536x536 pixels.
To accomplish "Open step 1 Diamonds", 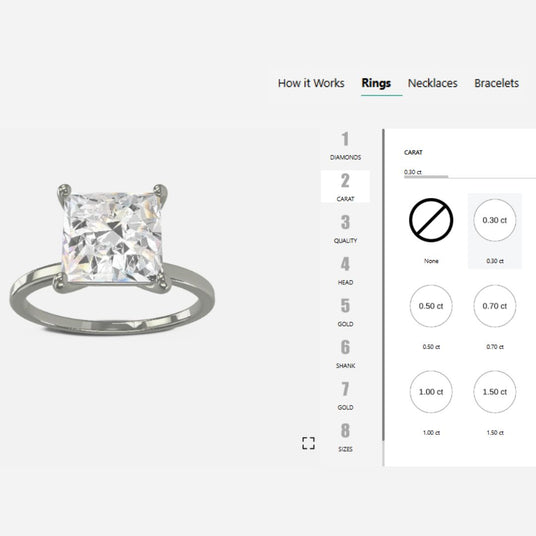I will (345, 146).
